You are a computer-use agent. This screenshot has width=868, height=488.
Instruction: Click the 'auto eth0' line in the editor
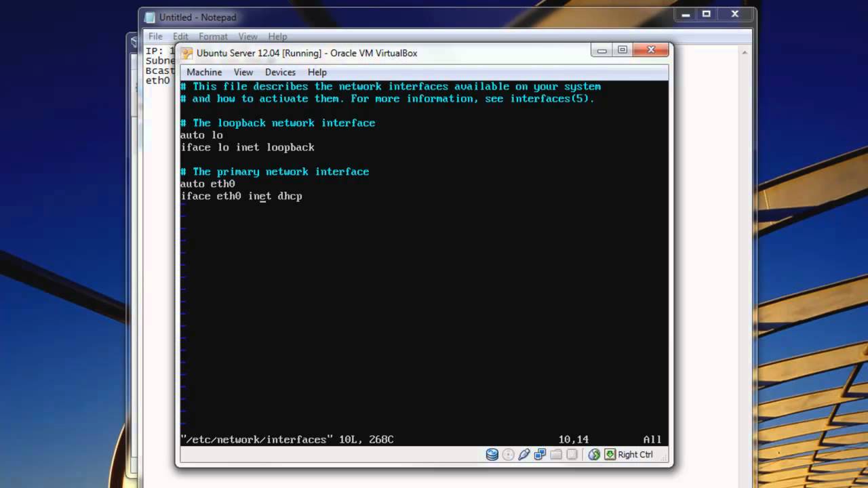pos(208,184)
